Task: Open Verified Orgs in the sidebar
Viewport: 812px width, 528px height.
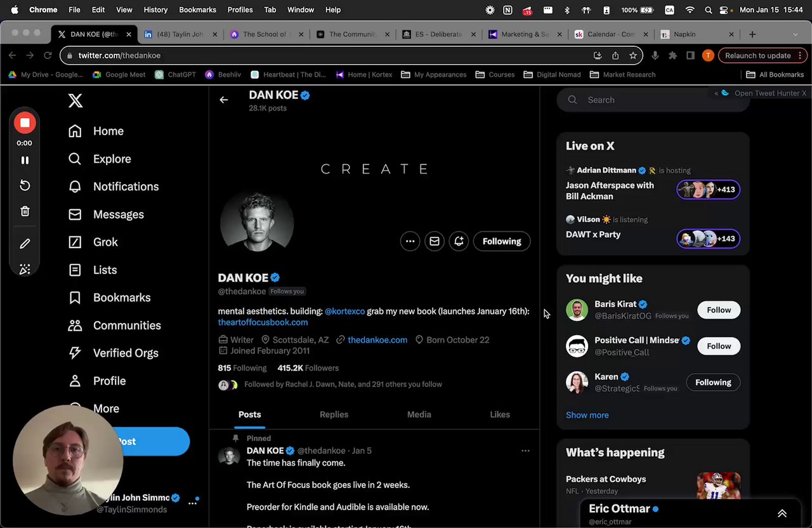Action: pos(113,353)
